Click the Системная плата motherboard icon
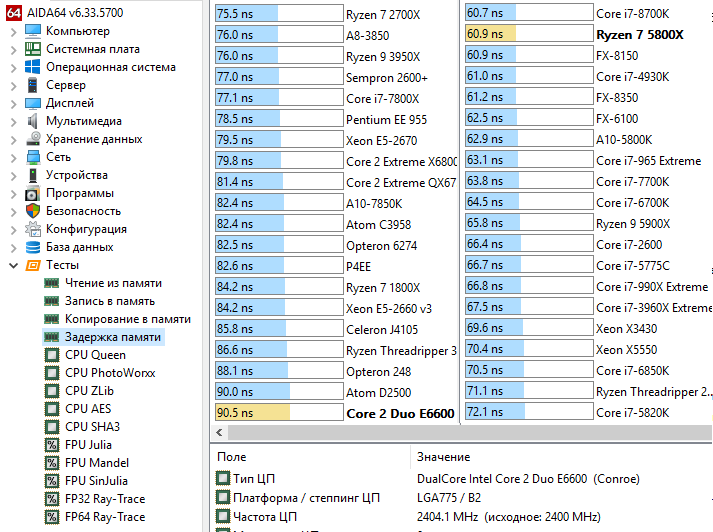The height and width of the screenshot is (532, 713). [x=33, y=49]
